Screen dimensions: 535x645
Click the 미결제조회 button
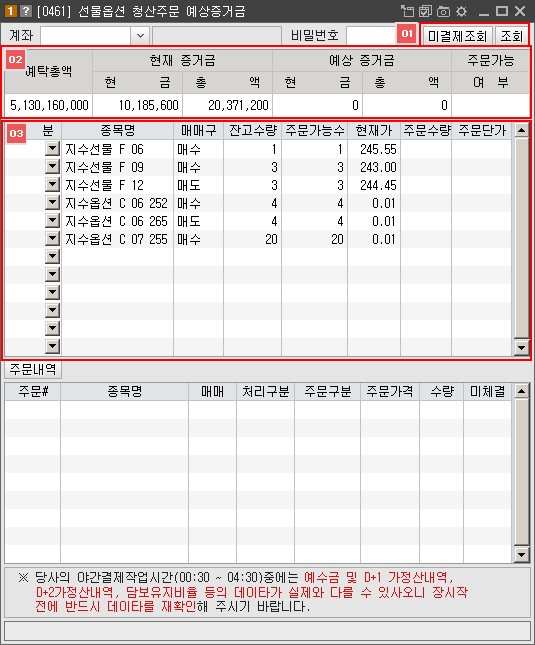click(457, 36)
